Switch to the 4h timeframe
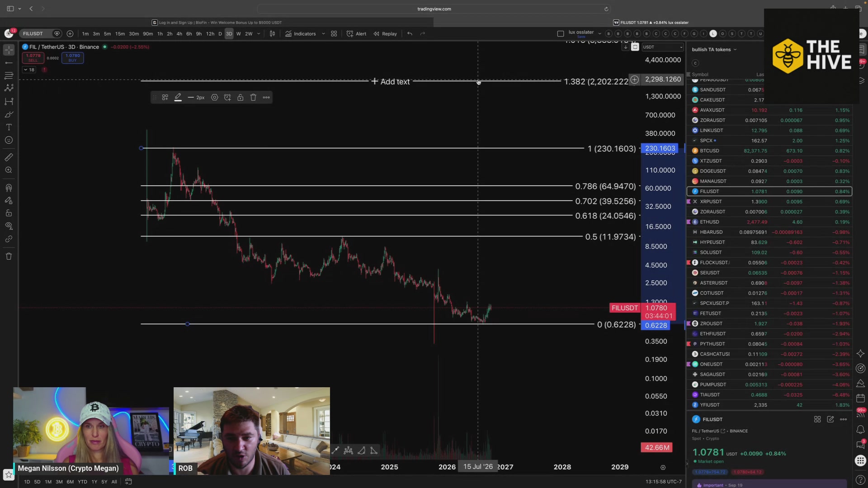The height and width of the screenshot is (488, 868). [179, 33]
